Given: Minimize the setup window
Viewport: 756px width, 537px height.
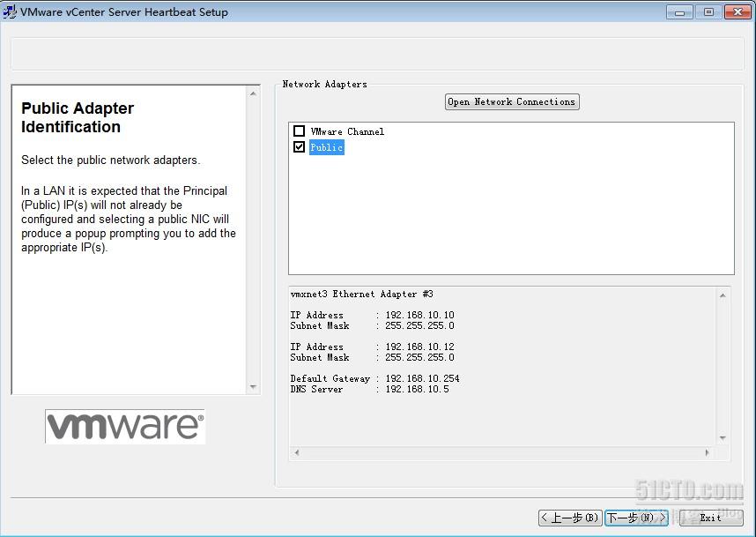Looking at the screenshot, I should 680,12.
